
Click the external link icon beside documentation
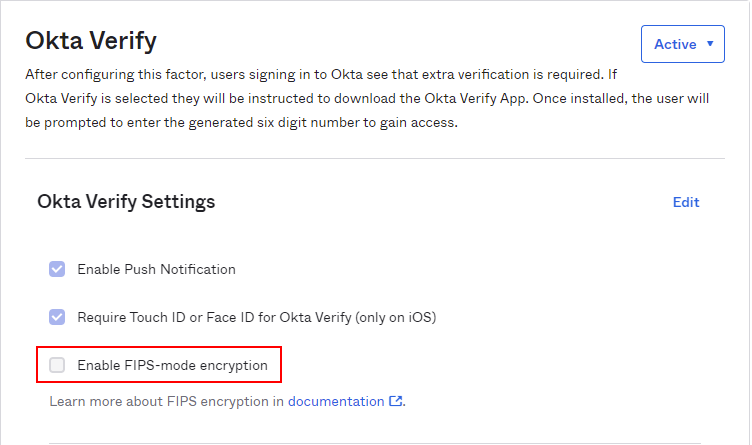395,401
